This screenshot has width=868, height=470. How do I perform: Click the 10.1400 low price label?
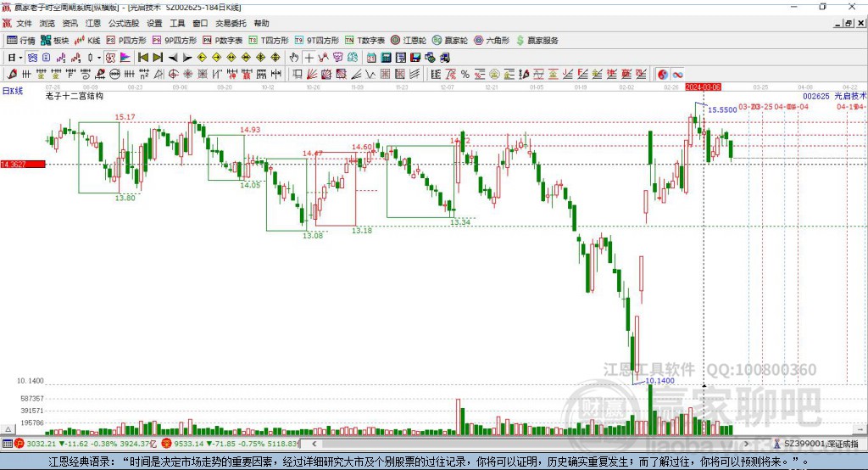[659, 380]
